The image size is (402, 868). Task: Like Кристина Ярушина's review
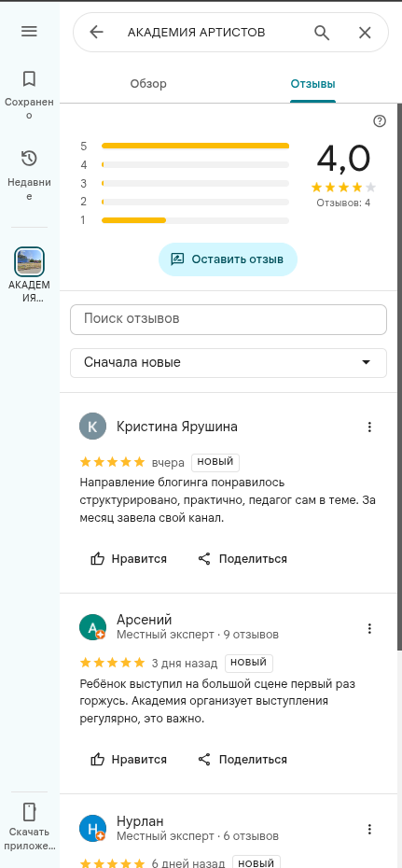point(129,558)
